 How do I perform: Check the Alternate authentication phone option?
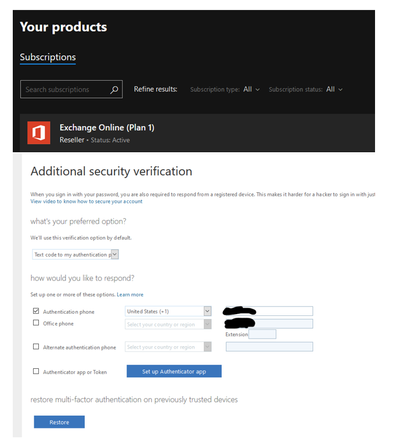[x=36, y=347]
